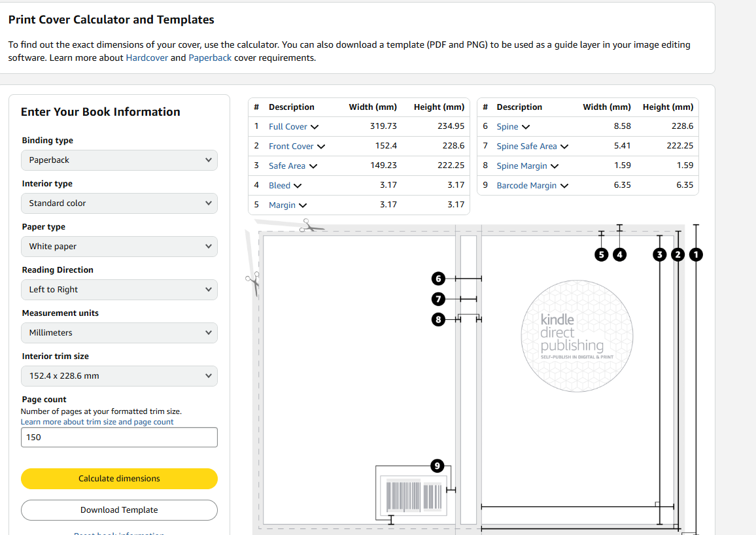Open the Hardcover requirements link

146,58
